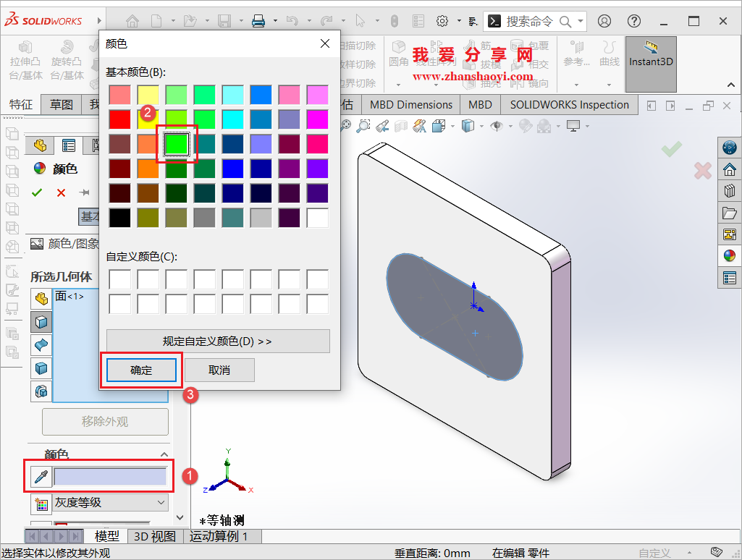Open the Appearances task pane on the right
The image size is (742, 560).
coord(729,255)
